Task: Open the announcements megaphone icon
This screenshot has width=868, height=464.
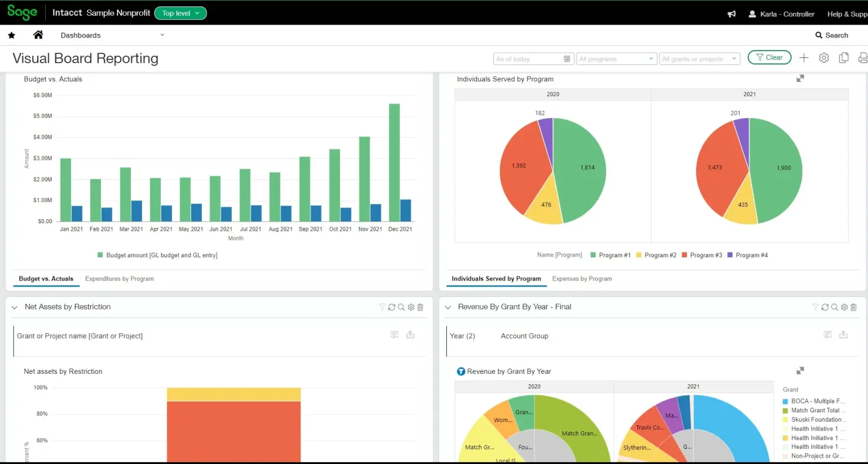Action: [731, 14]
